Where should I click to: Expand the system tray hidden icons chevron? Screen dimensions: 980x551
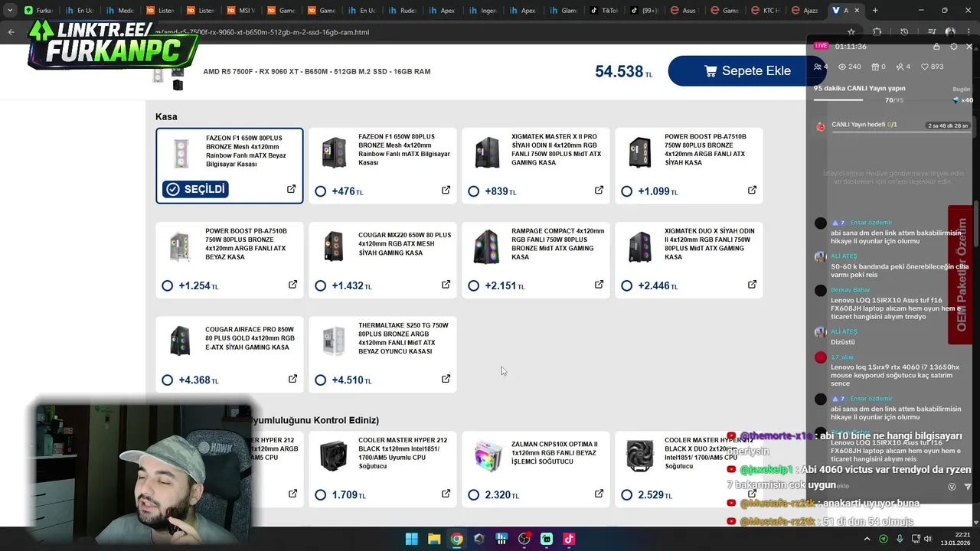pyautogui.click(x=867, y=539)
